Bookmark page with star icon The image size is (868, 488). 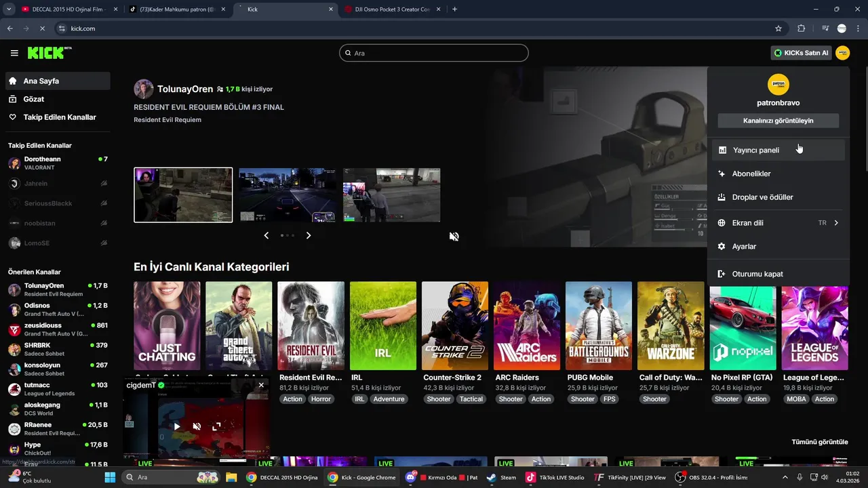778,28
